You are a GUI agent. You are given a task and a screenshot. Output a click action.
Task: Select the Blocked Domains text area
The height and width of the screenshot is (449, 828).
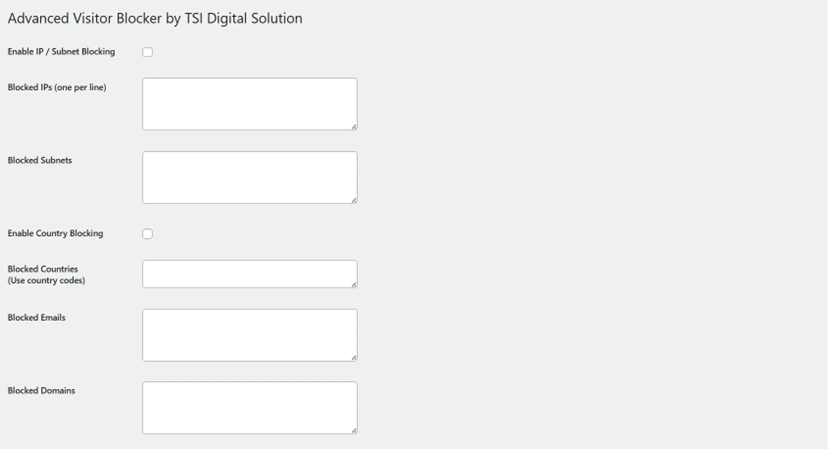point(249,408)
